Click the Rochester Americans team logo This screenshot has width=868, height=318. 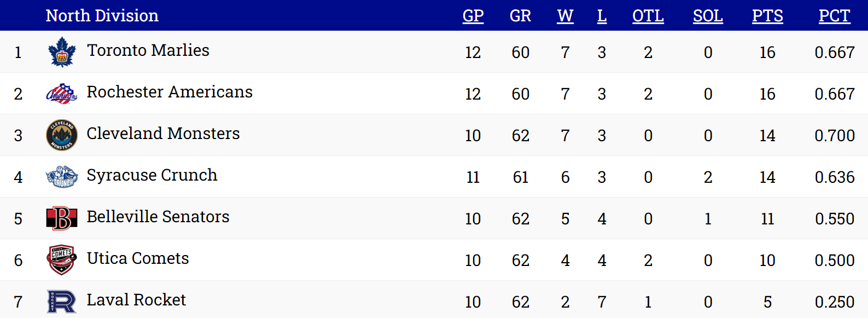(62, 94)
